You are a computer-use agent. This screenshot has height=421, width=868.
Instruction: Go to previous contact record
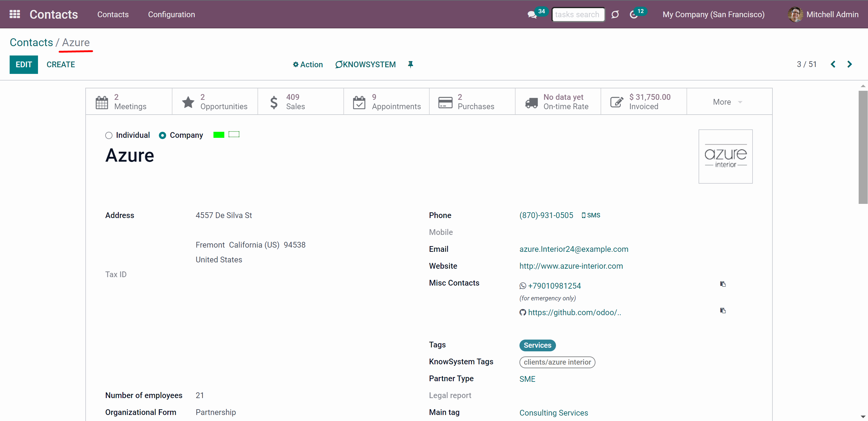pyautogui.click(x=833, y=64)
